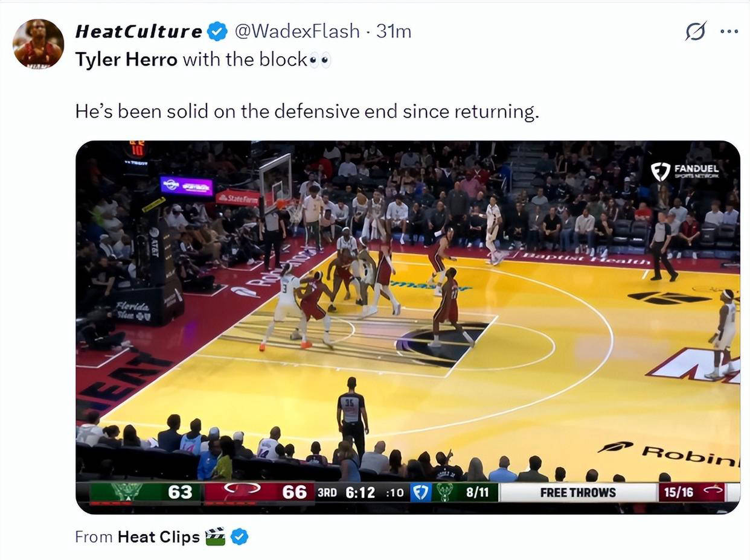Click the tweet text about defensive end
This screenshot has height=560, width=750.
307,112
